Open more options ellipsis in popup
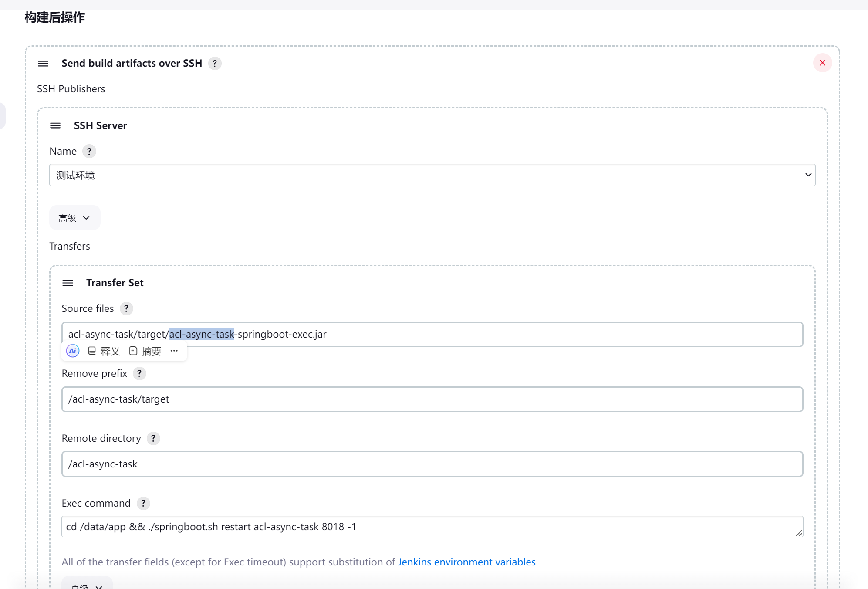This screenshot has width=868, height=589. (x=174, y=351)
